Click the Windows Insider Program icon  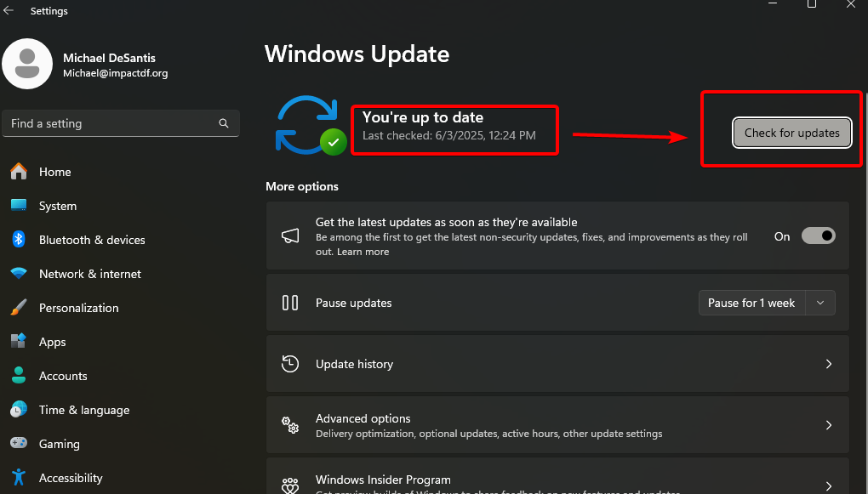pyautogui.click(x=290, y=485)
